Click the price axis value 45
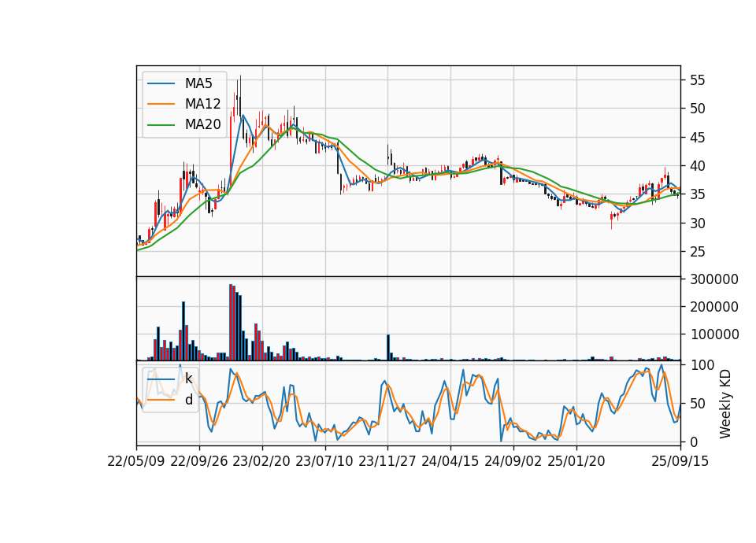This screenshot has height=543, width=756. click(698, 137)
